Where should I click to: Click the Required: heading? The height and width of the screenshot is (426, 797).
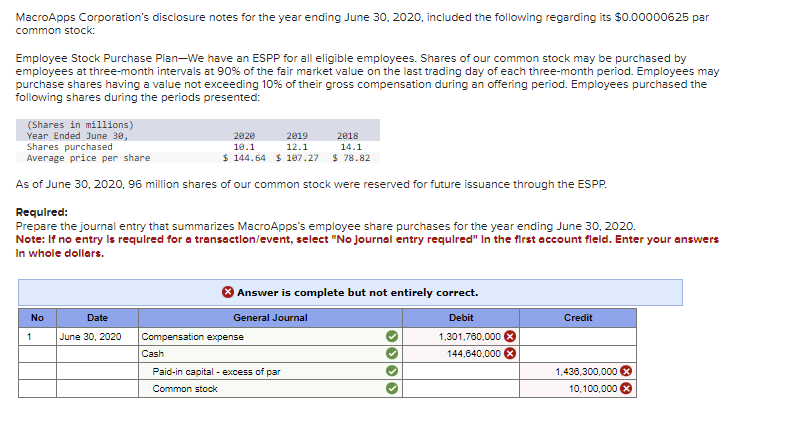pyautogui.click(x=42, y=212)
